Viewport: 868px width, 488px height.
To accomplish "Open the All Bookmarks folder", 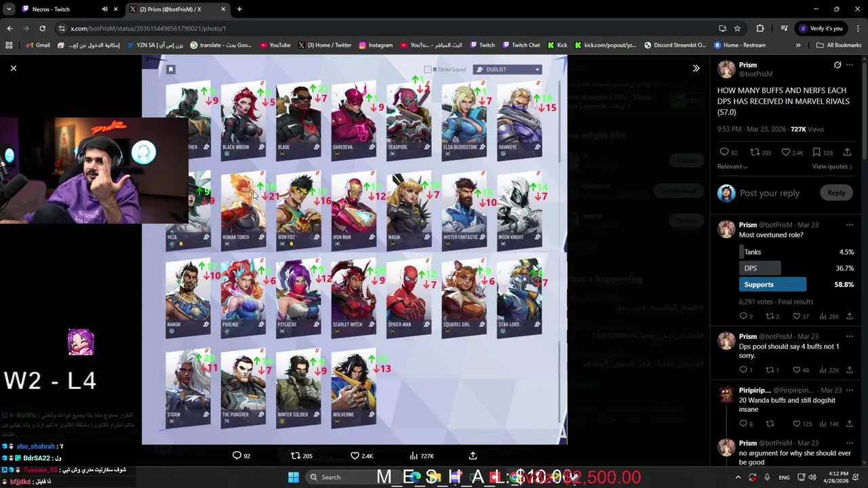I will coord(839,45).
